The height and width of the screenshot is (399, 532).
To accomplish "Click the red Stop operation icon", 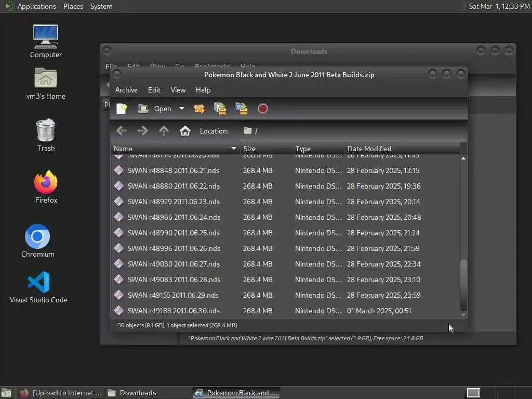I will [262, 109].
